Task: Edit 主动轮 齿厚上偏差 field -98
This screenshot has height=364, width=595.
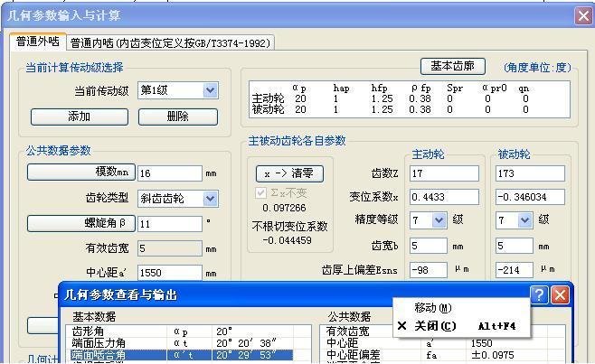Action: (429, 270)
